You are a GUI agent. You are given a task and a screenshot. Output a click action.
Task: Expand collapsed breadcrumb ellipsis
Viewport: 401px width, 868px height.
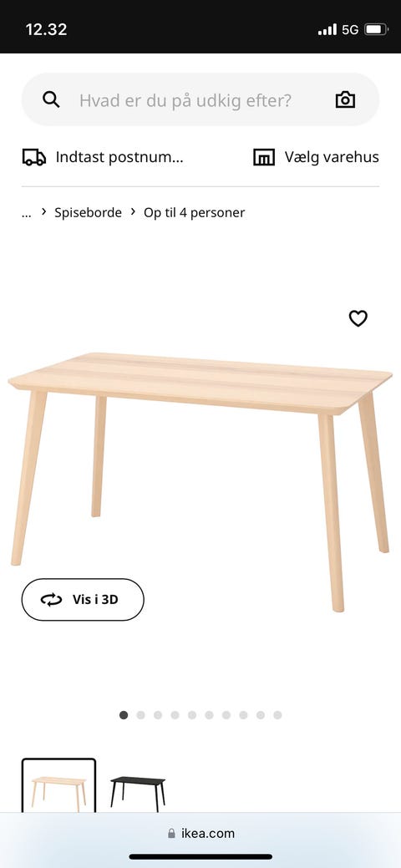click(27, 212)
